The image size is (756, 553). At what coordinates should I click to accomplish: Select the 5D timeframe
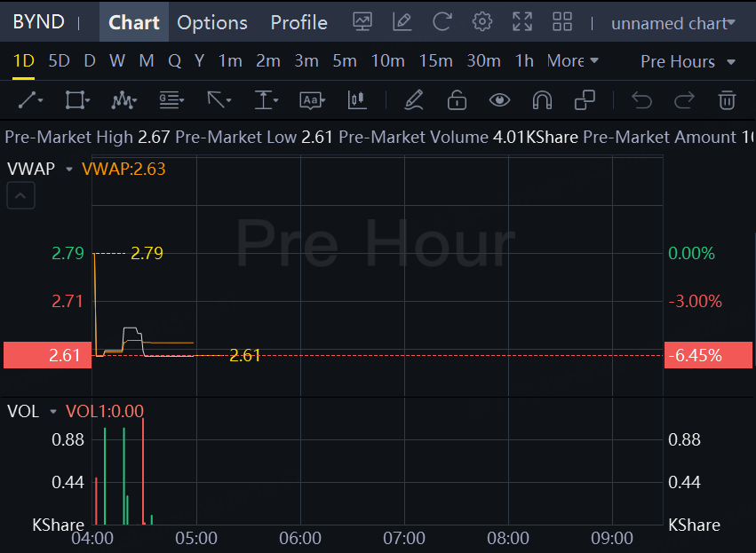(x=60, y=61)
